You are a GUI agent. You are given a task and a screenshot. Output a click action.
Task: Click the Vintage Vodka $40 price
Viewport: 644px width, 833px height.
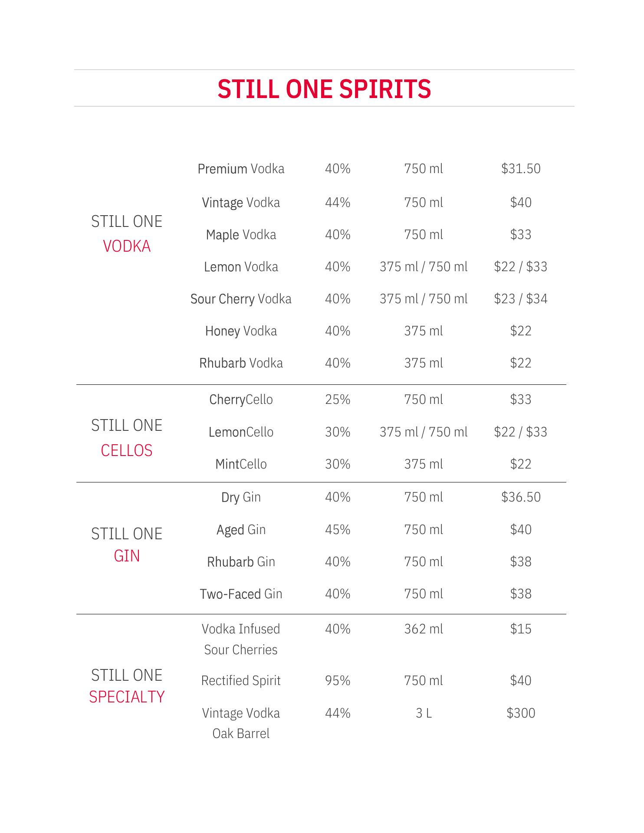tap(521, 202)
